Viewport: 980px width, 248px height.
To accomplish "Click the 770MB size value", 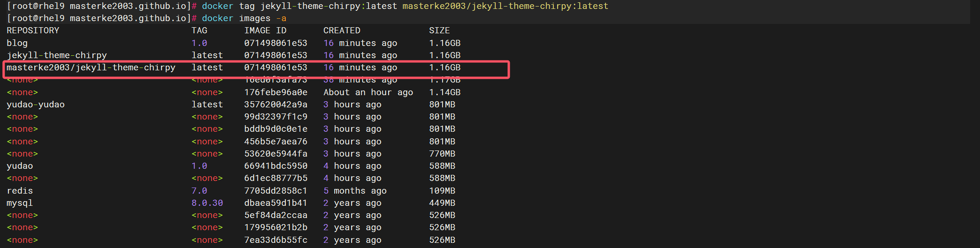I will (x=442, y=154).
